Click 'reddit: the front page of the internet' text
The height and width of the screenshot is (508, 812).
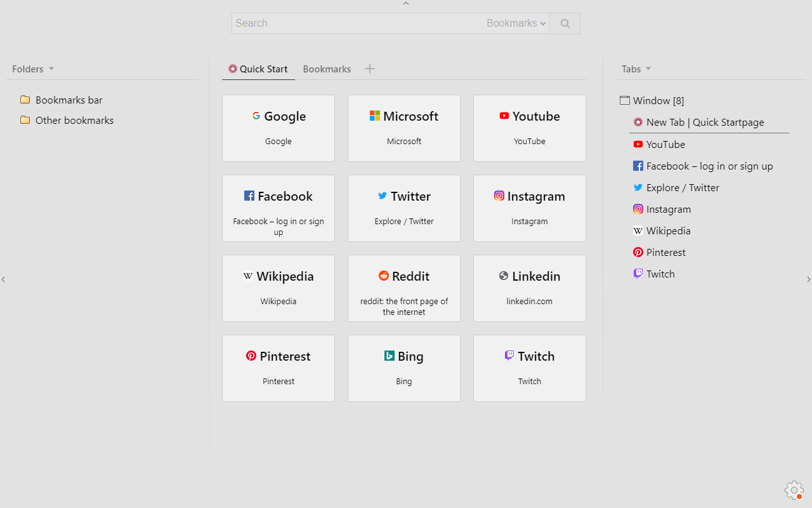click(404, 307)
